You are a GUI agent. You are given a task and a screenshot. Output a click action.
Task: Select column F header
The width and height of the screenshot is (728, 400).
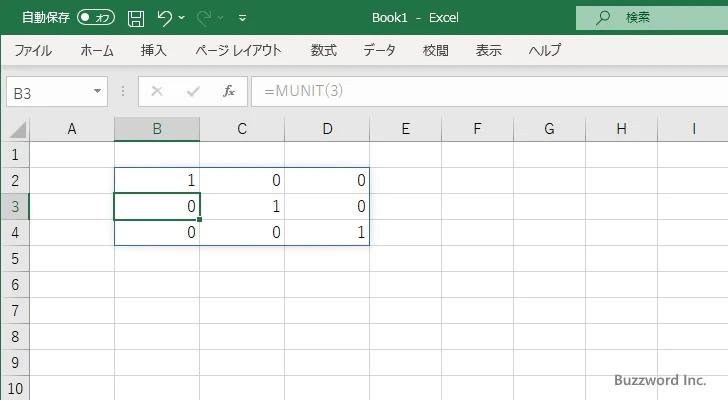[477, 129]
